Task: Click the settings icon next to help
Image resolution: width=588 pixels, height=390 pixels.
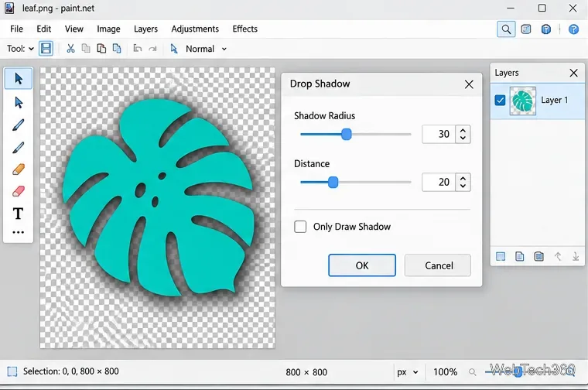Action: 546,29
